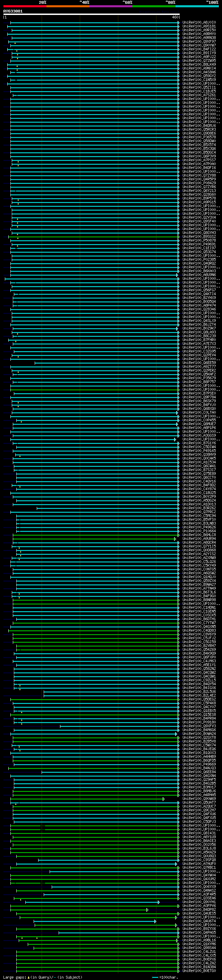Select hit label UniRef100_B7G1Y6
Image resolution: width=222 pixels, height=980 pixels.
click(x=199, y=443)
